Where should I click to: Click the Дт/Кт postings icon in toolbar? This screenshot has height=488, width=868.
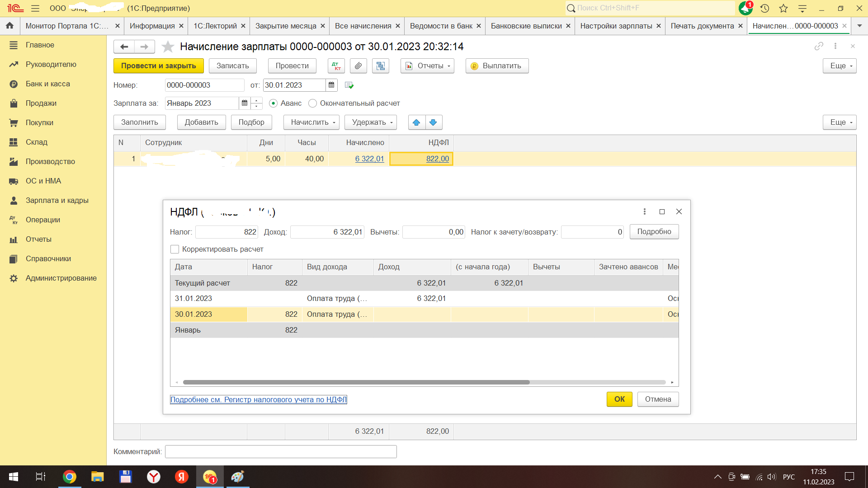336,66
